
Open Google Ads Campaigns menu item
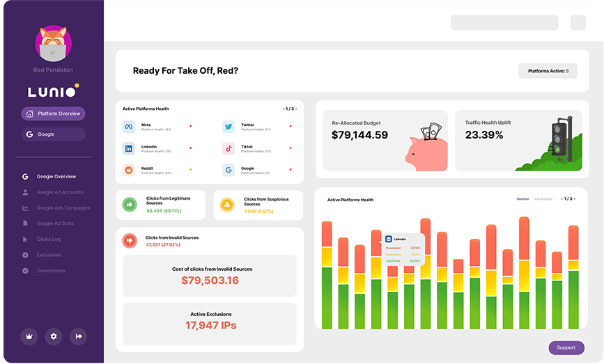tap(56, 208)
